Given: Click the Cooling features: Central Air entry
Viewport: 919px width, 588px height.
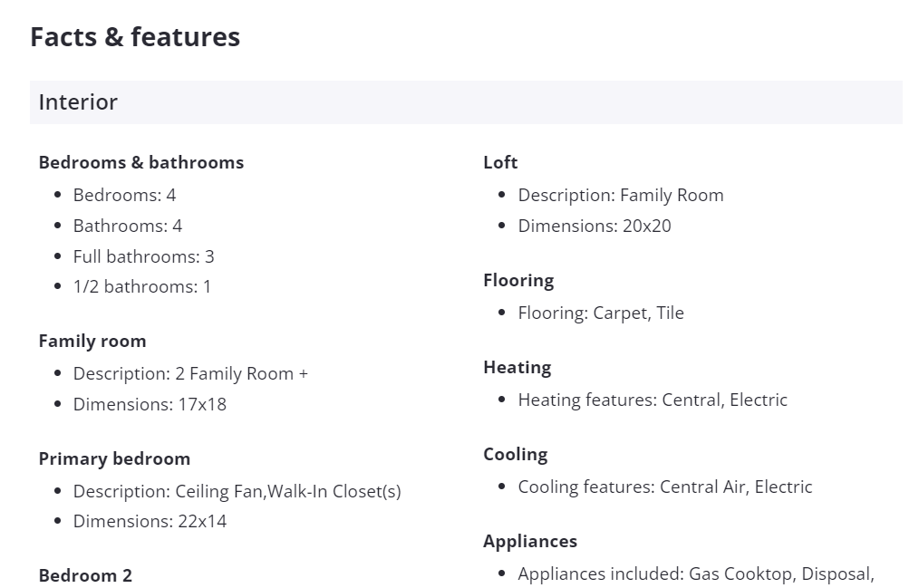Looking at the screenshot, I should [665, 487].
